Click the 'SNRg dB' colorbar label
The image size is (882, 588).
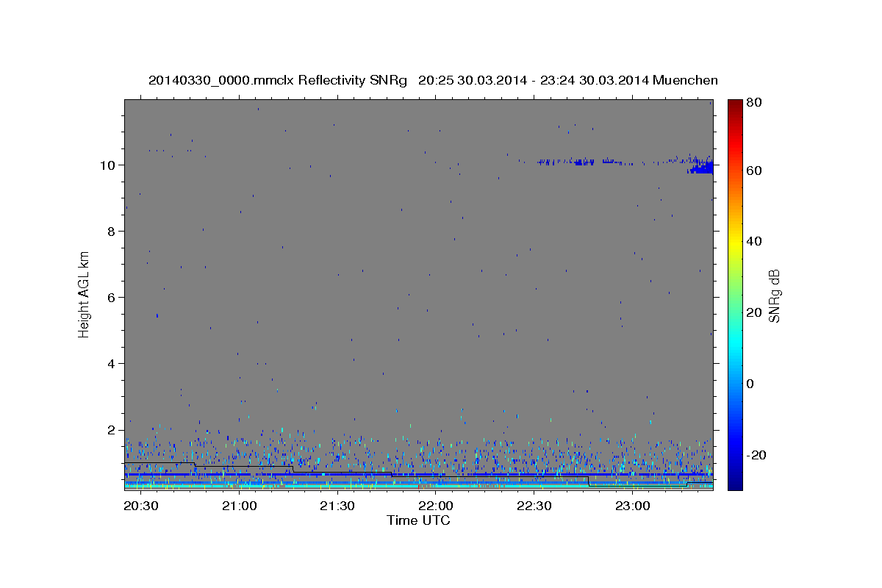click(x=774, y=295)
